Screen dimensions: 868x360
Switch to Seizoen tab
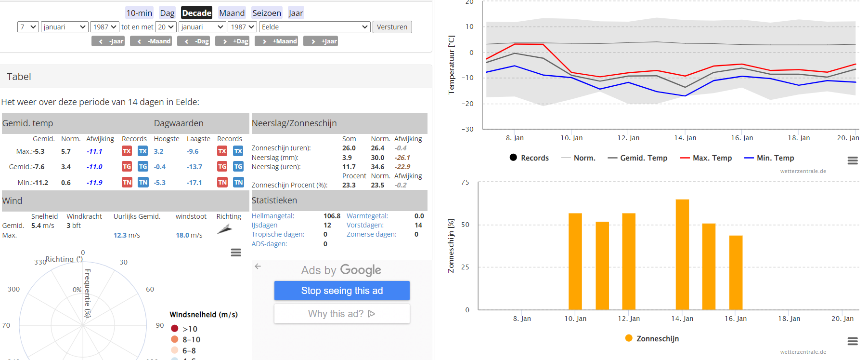coord(267,13)
